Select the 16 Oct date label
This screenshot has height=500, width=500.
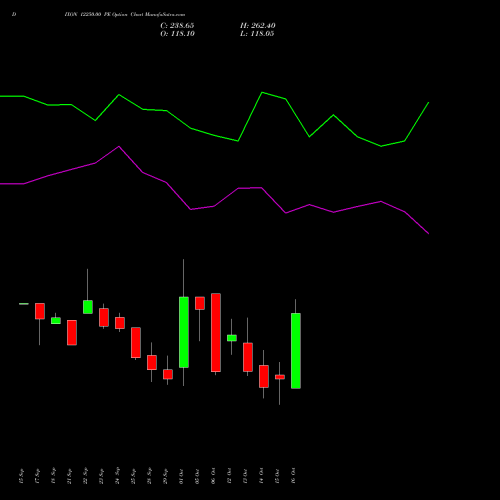[293, 476]
